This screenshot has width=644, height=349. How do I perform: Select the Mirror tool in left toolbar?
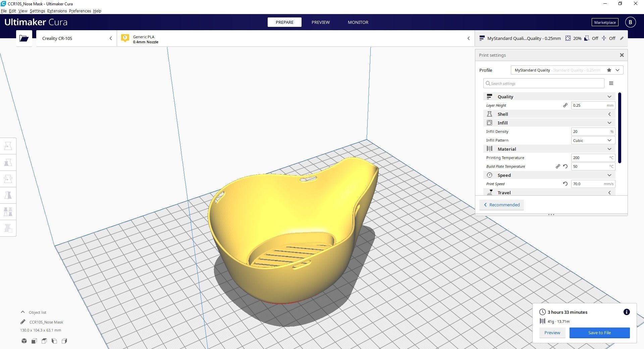pyautogui.click(x=8, y=195)
